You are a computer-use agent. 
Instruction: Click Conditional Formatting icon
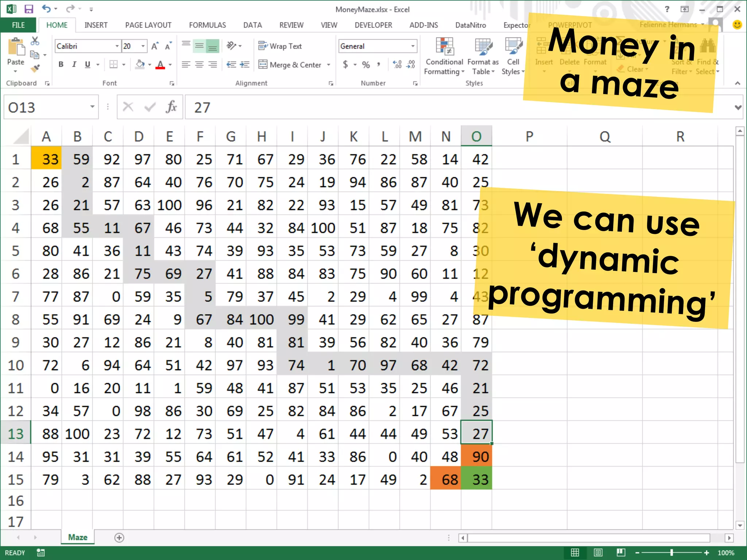(x=444, y=56)
